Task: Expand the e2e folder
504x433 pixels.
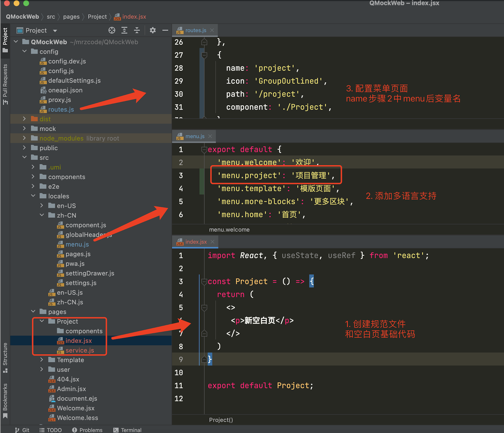Action: click(x=33, y=186)
